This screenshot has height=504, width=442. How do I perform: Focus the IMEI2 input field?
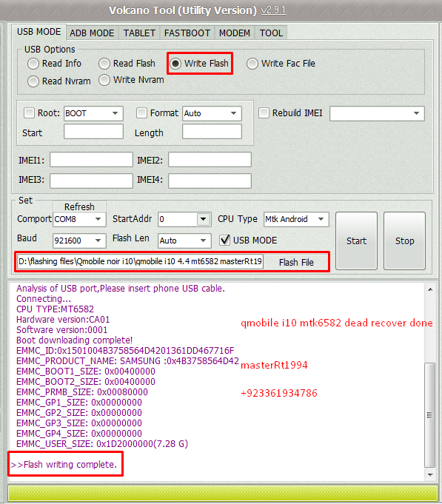pyautogui.click(x=210, y=160)
